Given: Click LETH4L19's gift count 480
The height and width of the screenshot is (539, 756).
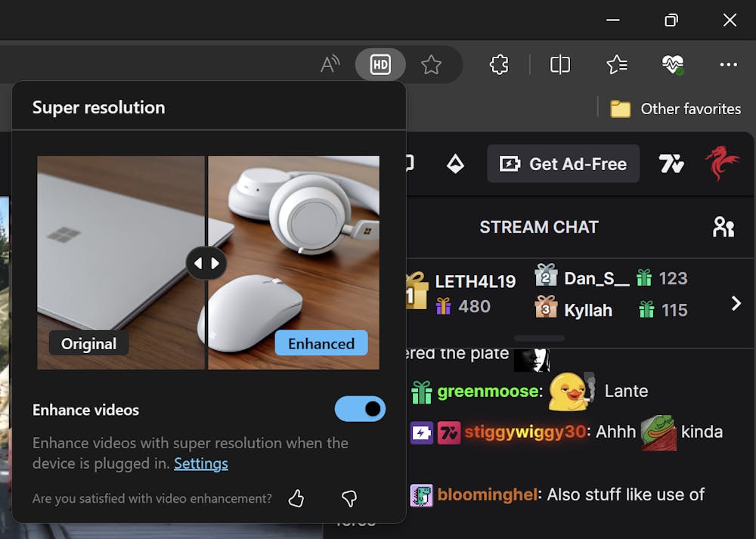Looking at the screenshot, I should tap(474, 306).
